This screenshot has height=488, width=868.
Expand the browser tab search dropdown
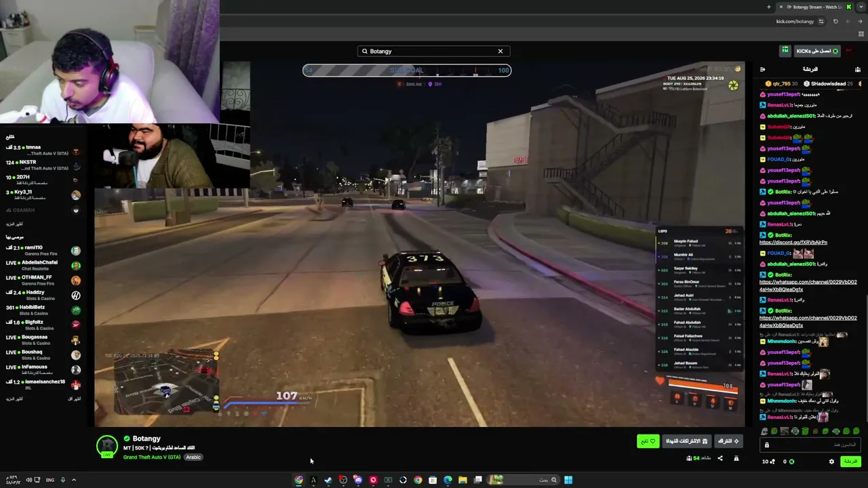point(861,7)
